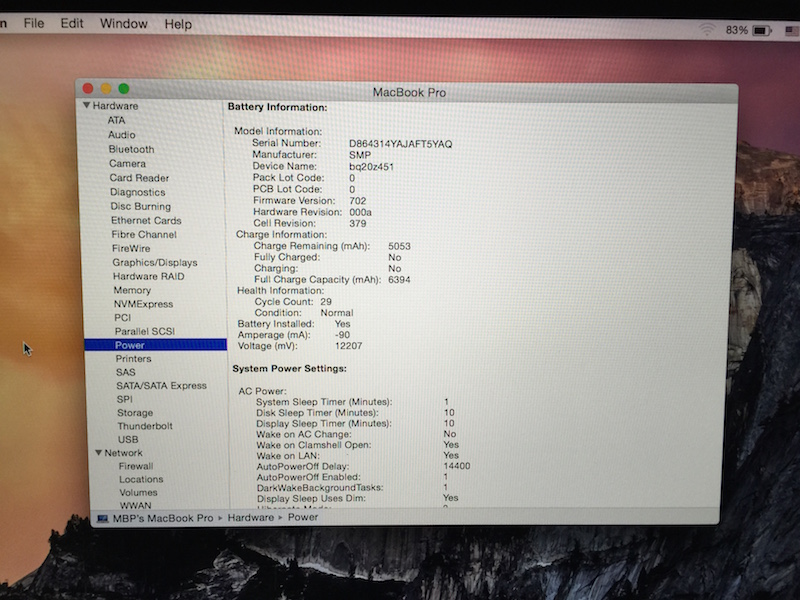Click the hardware revision 000a
Viewport: 800px width, 600px height.
(361, 212)
